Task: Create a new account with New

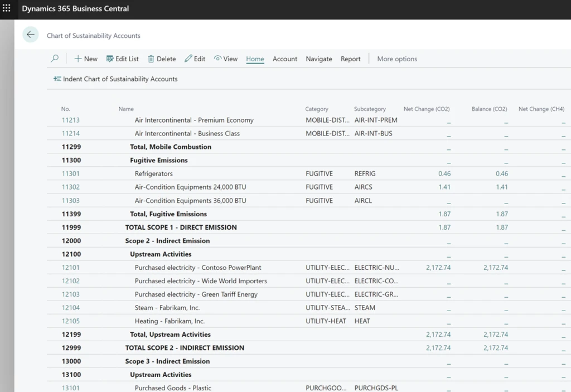Action: click(86, 59)
